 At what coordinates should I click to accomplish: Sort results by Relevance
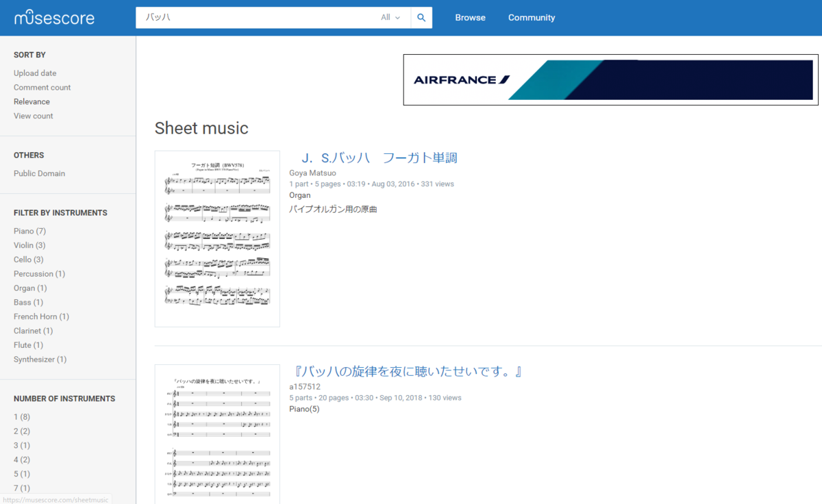(x=32, y=101)
